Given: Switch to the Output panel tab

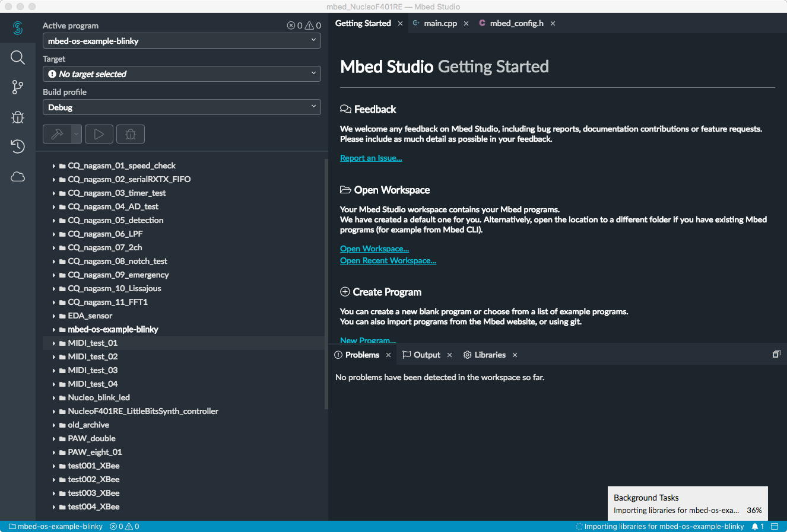Looking at the screenshot, I should (427, 355).
